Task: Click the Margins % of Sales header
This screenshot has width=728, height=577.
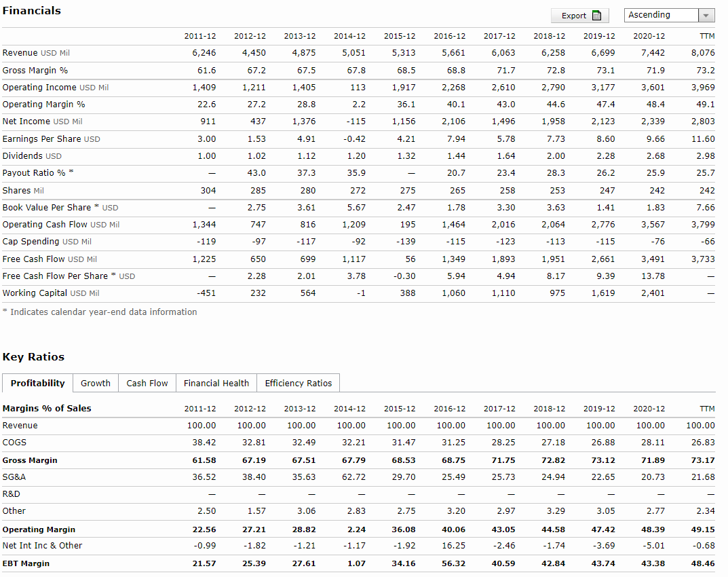Action: click(x=47, y=409)
